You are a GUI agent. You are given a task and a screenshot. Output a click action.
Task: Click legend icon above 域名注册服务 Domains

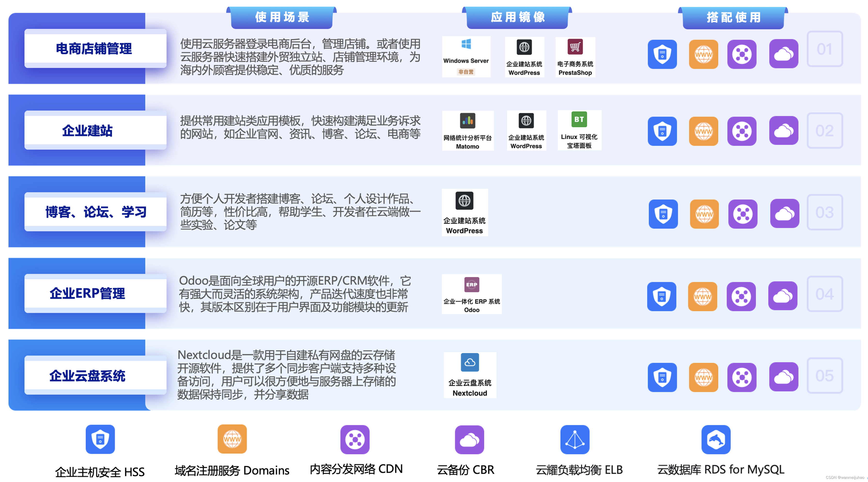232,439
